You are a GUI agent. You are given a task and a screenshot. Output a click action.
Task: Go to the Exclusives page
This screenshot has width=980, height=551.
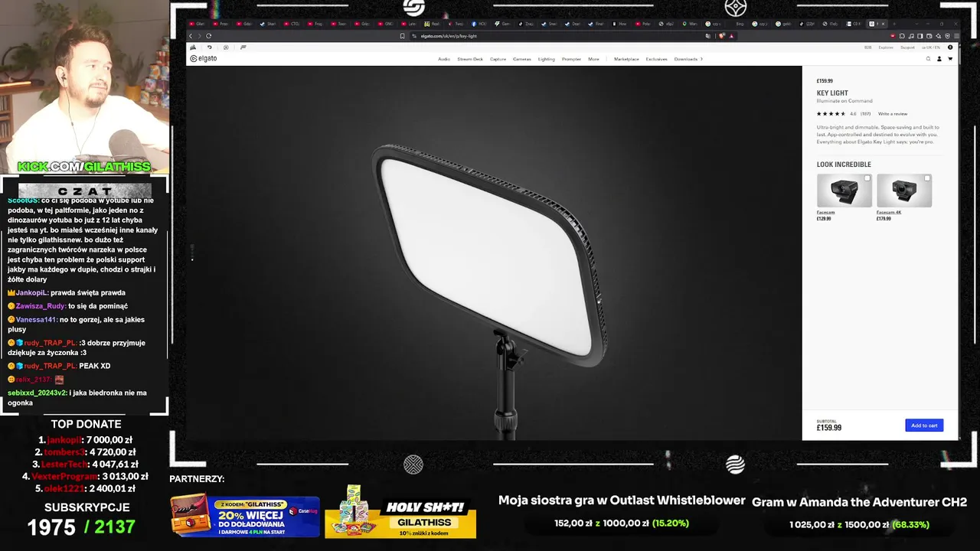657,59
